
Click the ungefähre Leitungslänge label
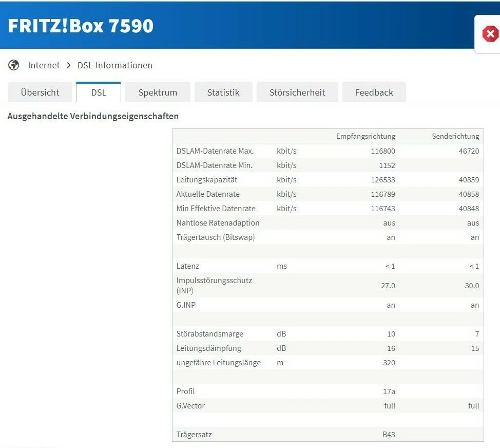pyautogui.click(x=219, y=363)
